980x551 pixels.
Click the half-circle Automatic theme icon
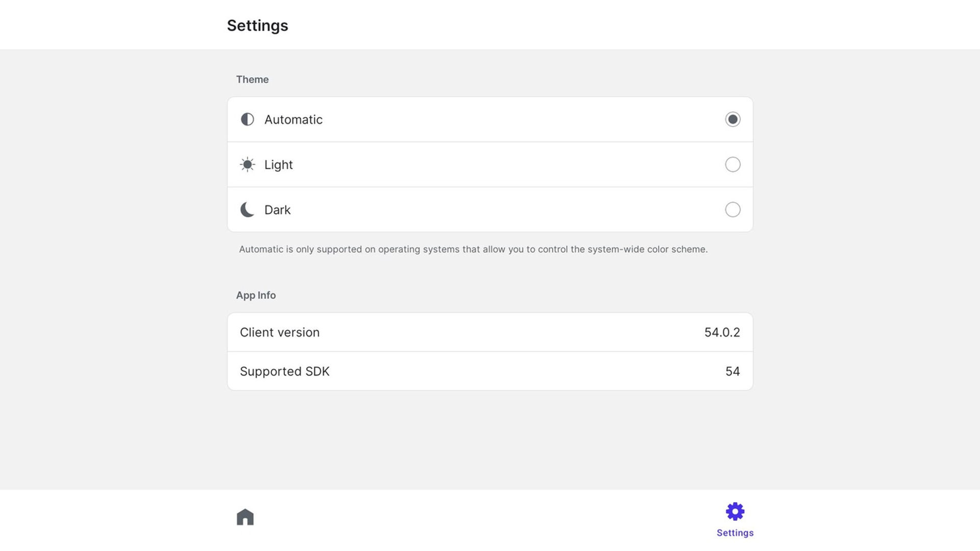click(248, 119)
